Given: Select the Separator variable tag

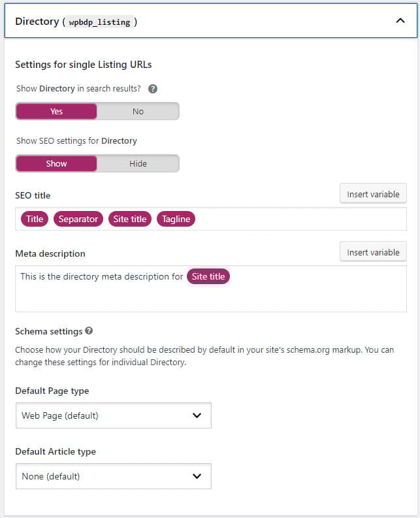Looking at the screenshot, I should tap(78, 219).
